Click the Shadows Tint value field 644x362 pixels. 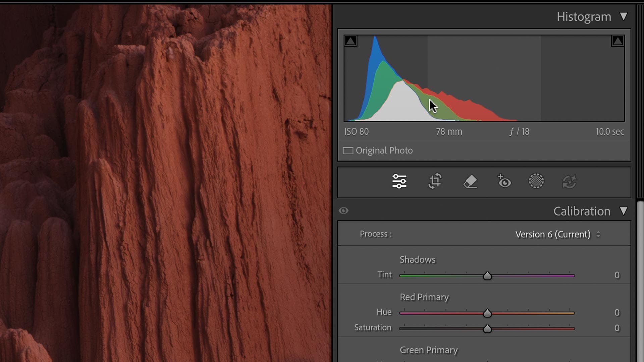[x=616, y=275]
